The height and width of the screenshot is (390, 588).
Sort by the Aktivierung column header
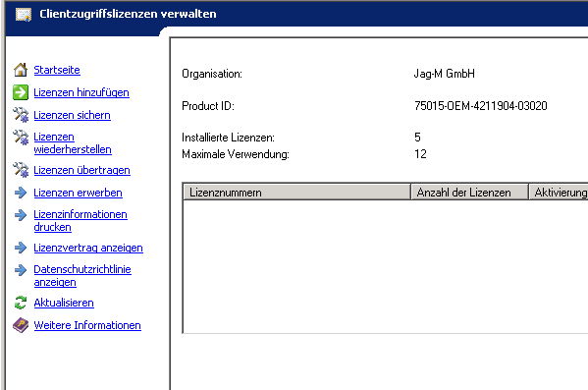[x=559, y=193]
